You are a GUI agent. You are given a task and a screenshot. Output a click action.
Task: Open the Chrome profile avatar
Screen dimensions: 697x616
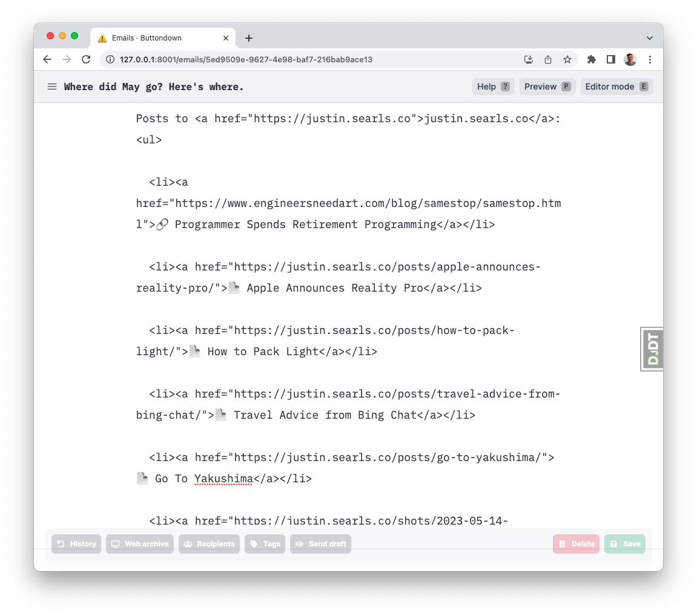pos(630,59)
